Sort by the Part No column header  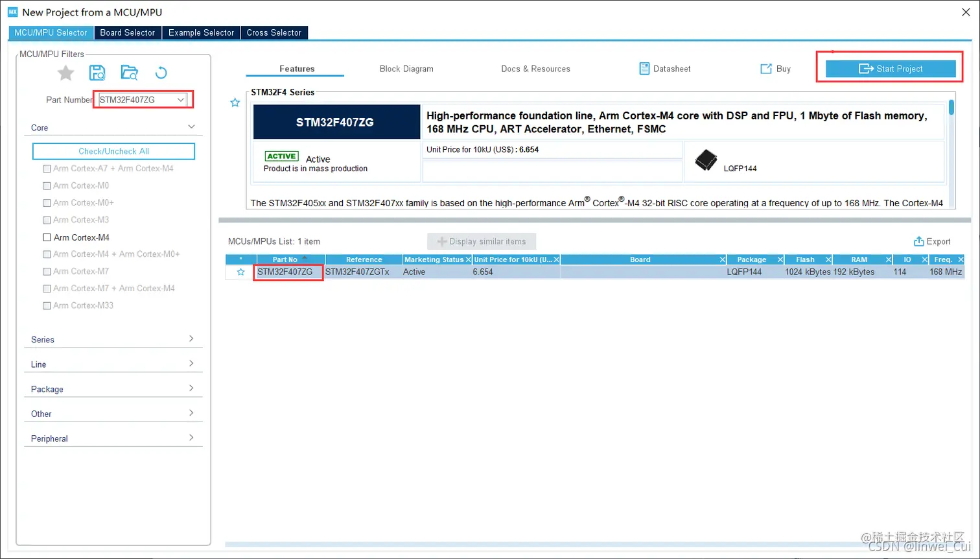tap(291, 259)
